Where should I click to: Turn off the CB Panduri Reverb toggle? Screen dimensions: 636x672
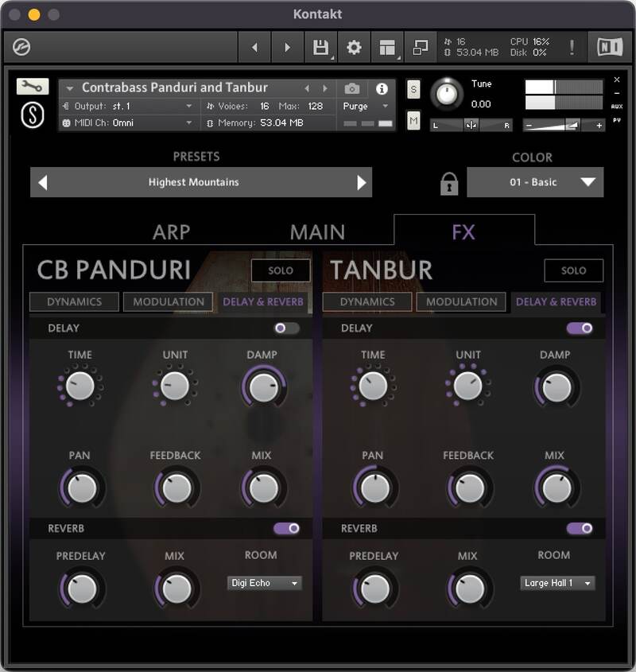tap(288, 528)
